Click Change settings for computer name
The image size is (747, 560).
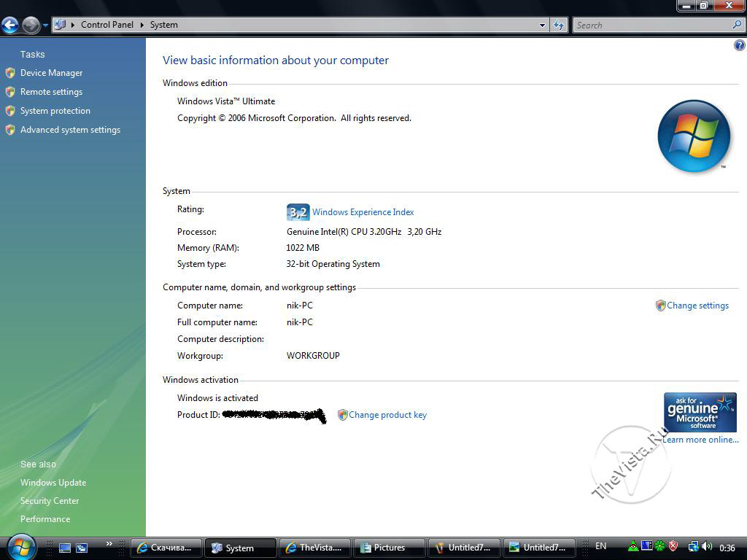click(697, 306)
